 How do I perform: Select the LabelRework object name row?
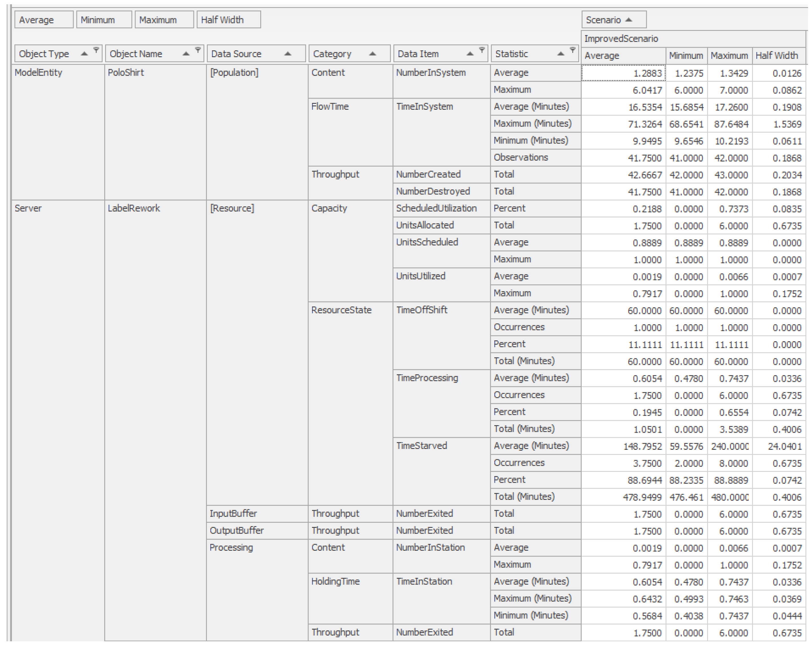click(x=134, y=208)
